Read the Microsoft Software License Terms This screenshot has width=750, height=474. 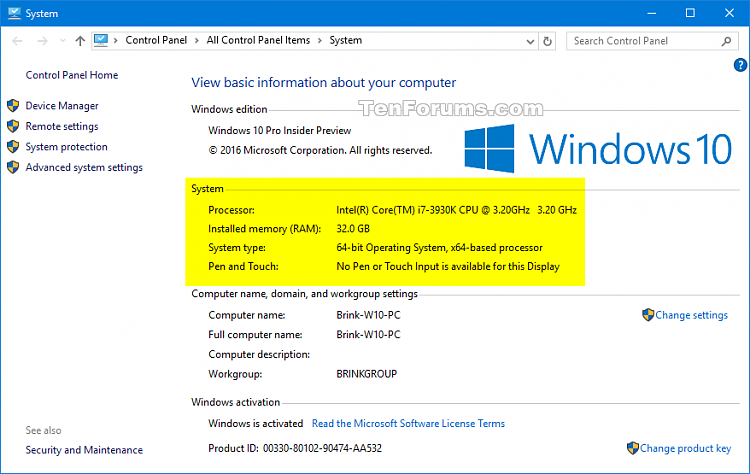click(x=408, y=423)
